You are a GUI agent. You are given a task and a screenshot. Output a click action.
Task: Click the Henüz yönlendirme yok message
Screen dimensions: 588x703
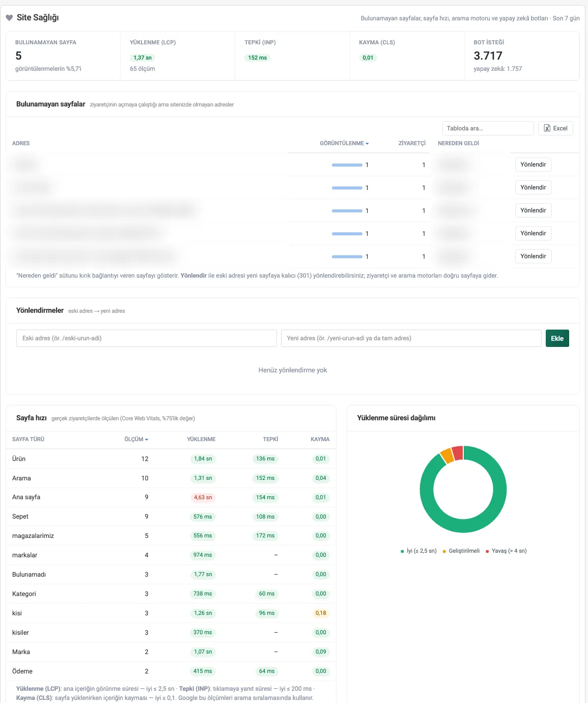tap(293, 370)
